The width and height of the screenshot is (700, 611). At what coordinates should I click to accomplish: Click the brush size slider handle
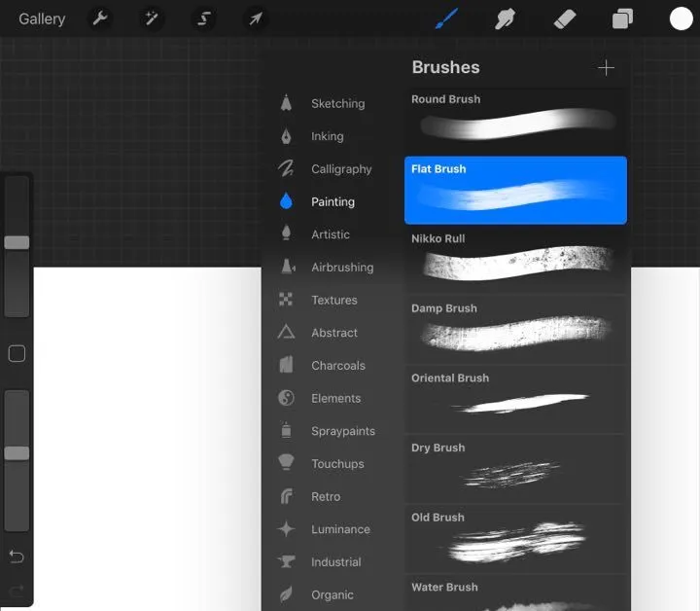[x=17, y=242]
